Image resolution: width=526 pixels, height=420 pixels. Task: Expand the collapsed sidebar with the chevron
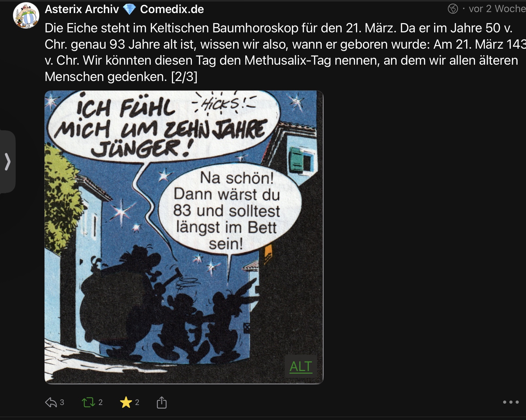pyautogui.click(x=8, y=162)
